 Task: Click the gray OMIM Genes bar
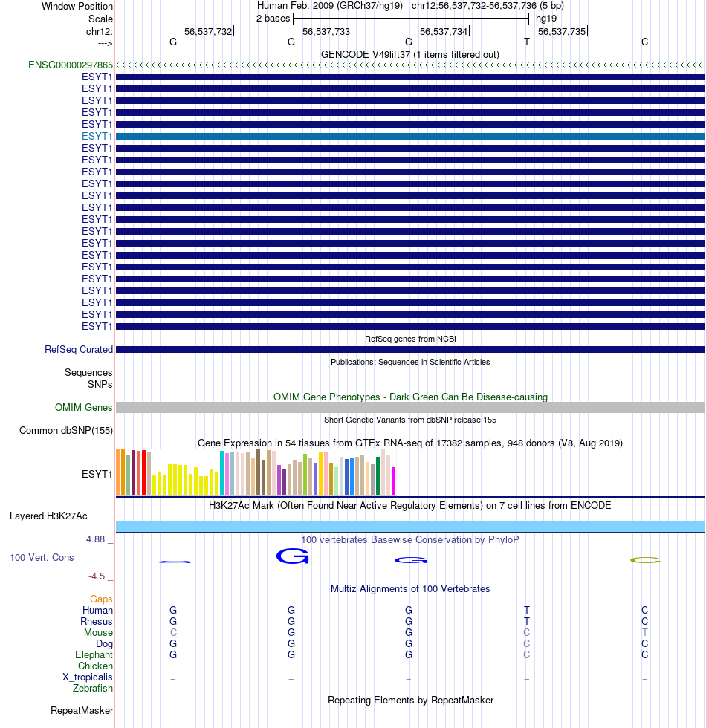410,408
